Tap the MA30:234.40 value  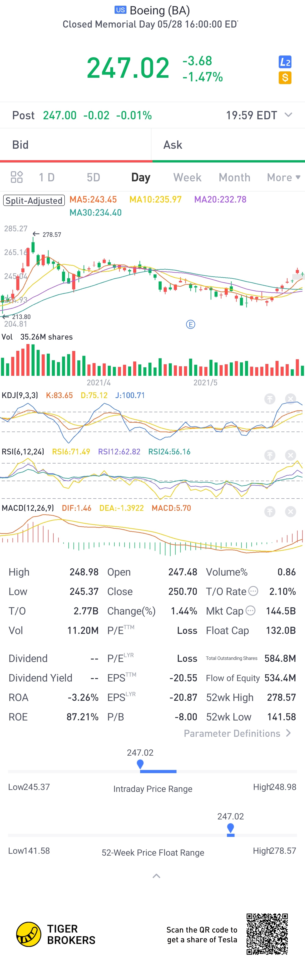[x=96, y=213]
